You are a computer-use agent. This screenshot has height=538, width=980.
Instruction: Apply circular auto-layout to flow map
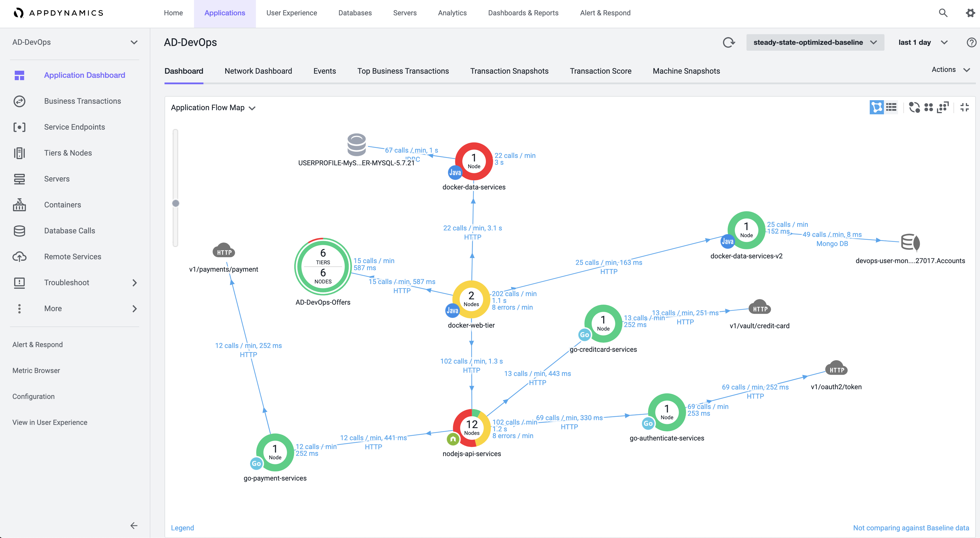click(x=914, y=108)
